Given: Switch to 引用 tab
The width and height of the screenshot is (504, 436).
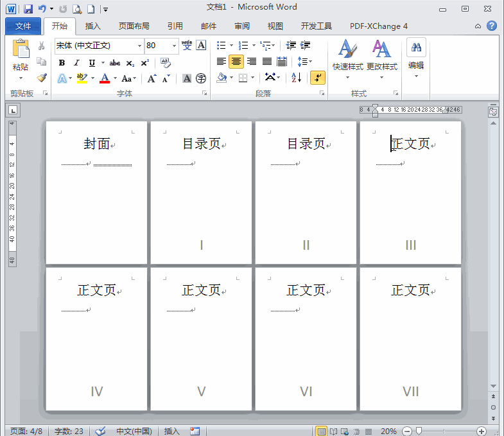Looking at the screenshot, I should coord(175,26).
